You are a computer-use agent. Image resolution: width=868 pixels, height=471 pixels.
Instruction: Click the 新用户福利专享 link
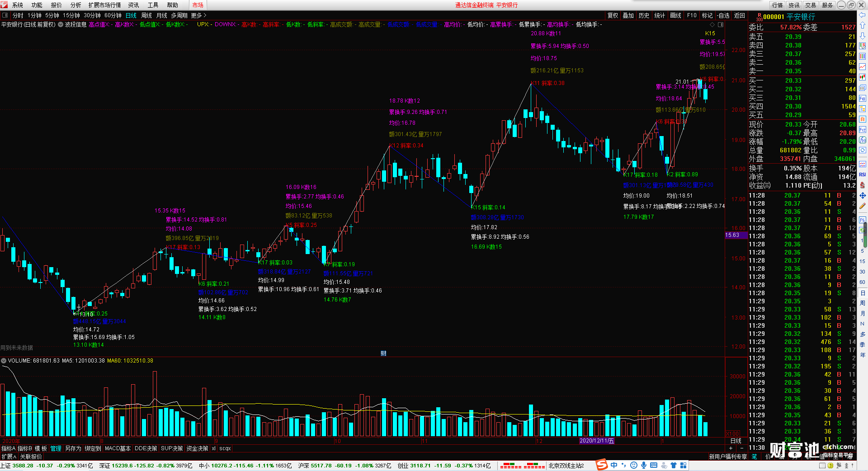(x=728, y=457)
